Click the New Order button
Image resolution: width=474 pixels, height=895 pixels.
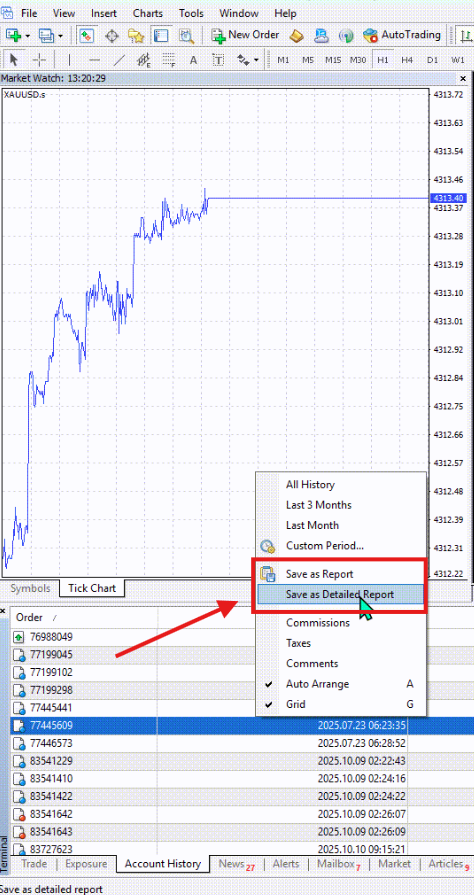(x=245, y=35)
